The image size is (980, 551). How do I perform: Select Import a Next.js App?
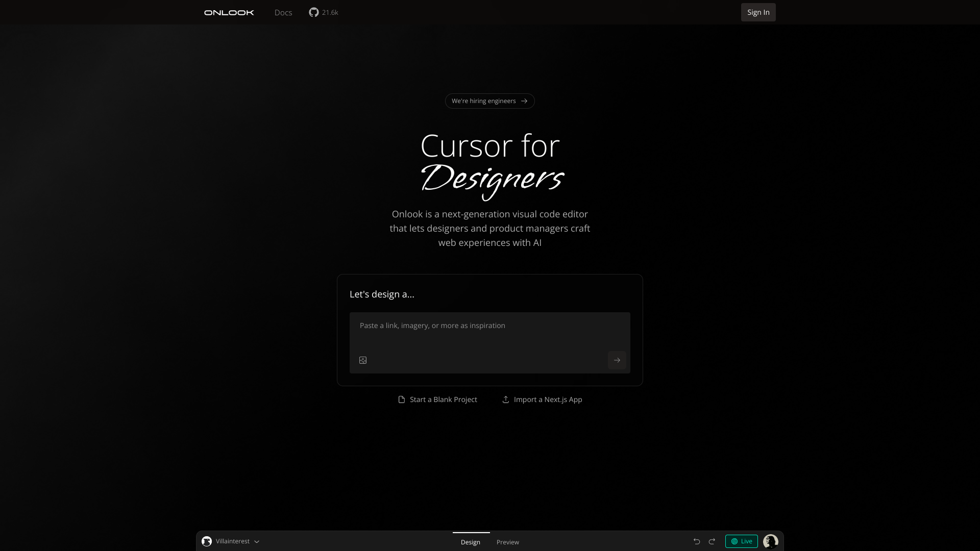(548, 399)
